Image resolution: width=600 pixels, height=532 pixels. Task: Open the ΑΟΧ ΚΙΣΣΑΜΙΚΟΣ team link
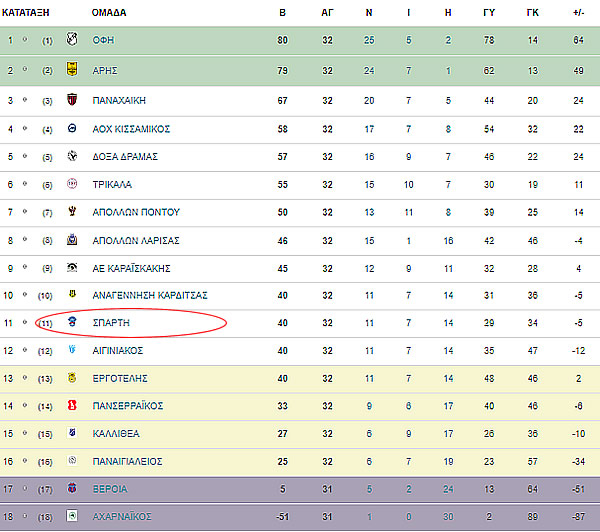pyautogui.click(x=131, y=129)
